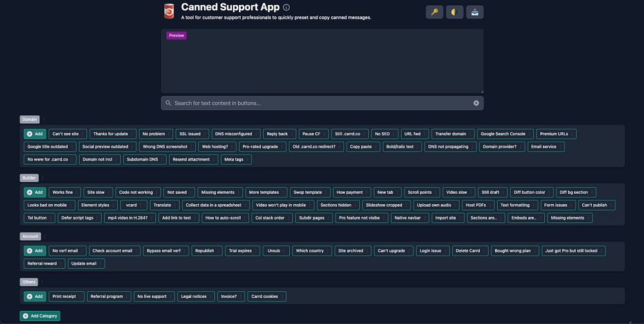Viewport: 644px width, 324px height.
Task: Click the "Referral reward" button
Action: 44,263
